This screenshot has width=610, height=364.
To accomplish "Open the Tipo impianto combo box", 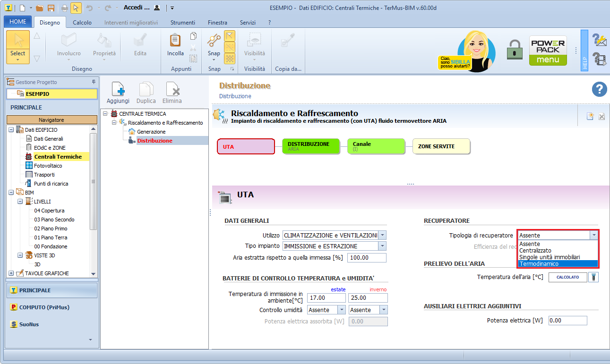I will (x=383, y=246).
